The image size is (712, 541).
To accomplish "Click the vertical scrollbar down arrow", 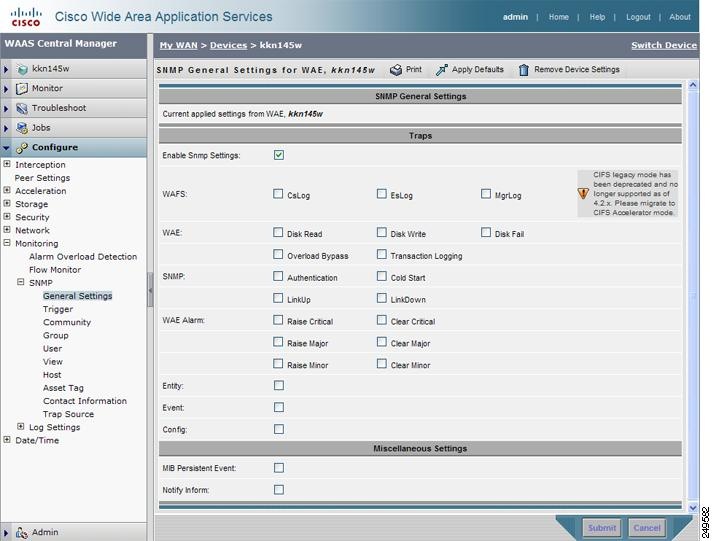I will 693,508.
